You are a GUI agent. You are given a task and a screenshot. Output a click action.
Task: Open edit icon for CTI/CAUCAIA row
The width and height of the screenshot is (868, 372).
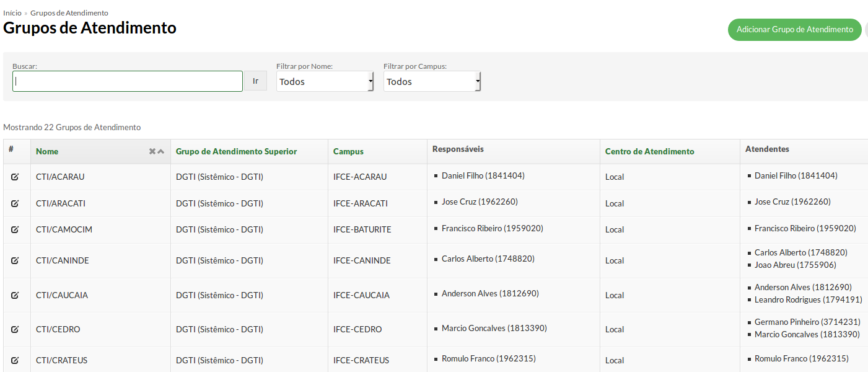[x=15, y=295]
